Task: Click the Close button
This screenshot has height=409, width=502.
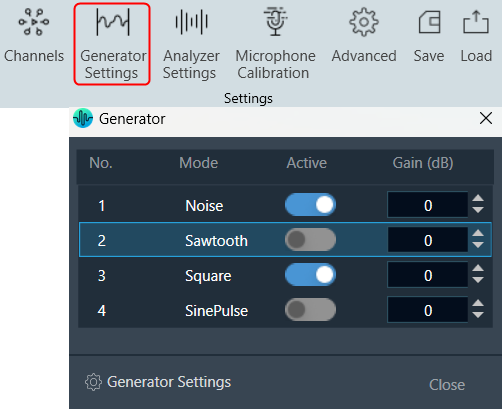Action: click(447, 385)
